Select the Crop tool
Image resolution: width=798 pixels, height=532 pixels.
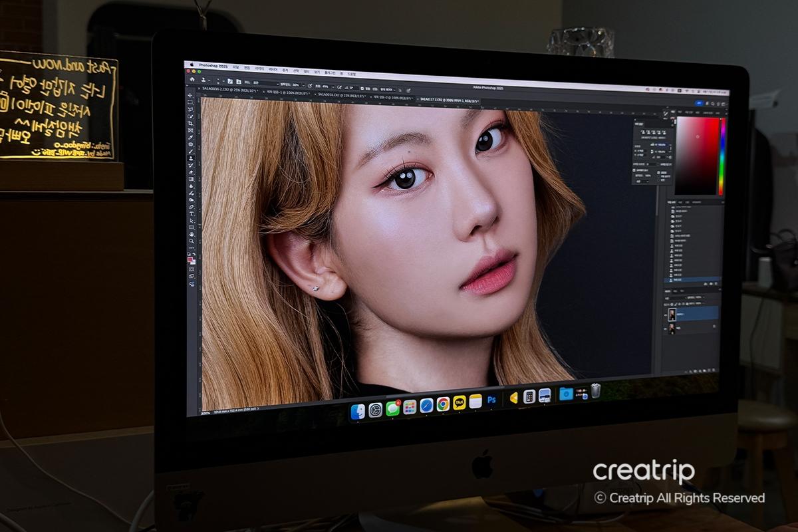click(x=190, y=123)
